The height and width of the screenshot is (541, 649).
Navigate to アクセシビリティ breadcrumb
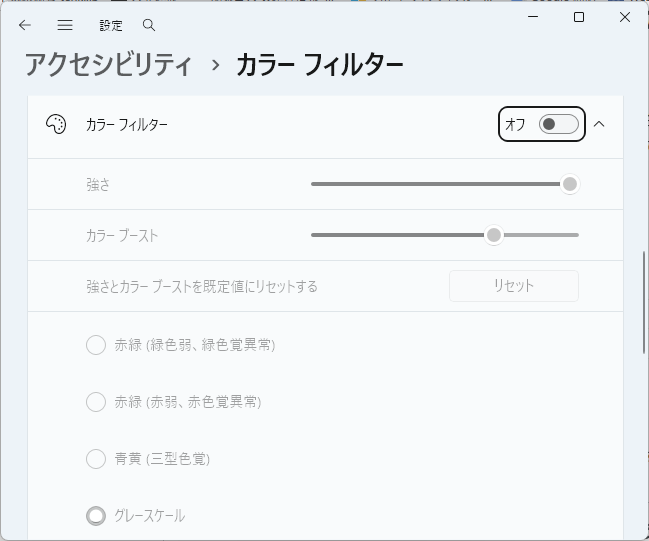pyautogui.click(x=108, y=65)
